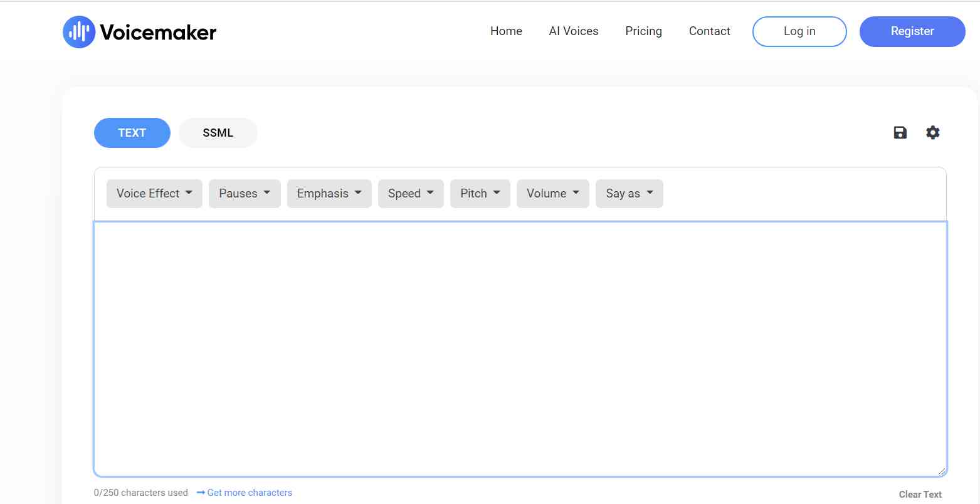Click the save floppy disk icon
This screenshot has width=980, height=504.
click(900, 132)
